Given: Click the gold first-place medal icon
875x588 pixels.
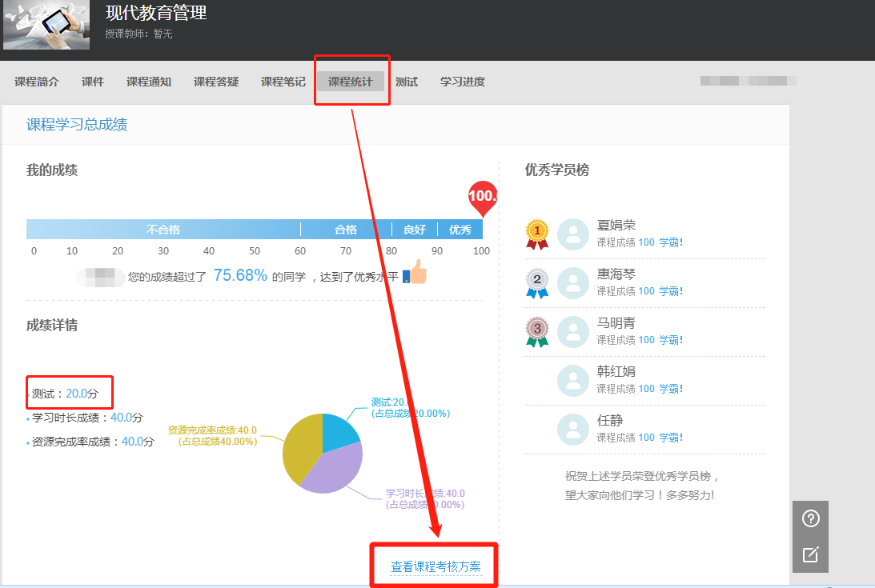Looking at the screenshot, I should [537, 234].
